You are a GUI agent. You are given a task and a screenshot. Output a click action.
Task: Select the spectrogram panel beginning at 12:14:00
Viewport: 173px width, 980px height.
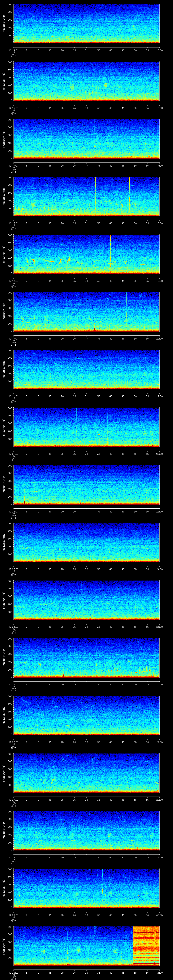(x=87, y=24)
